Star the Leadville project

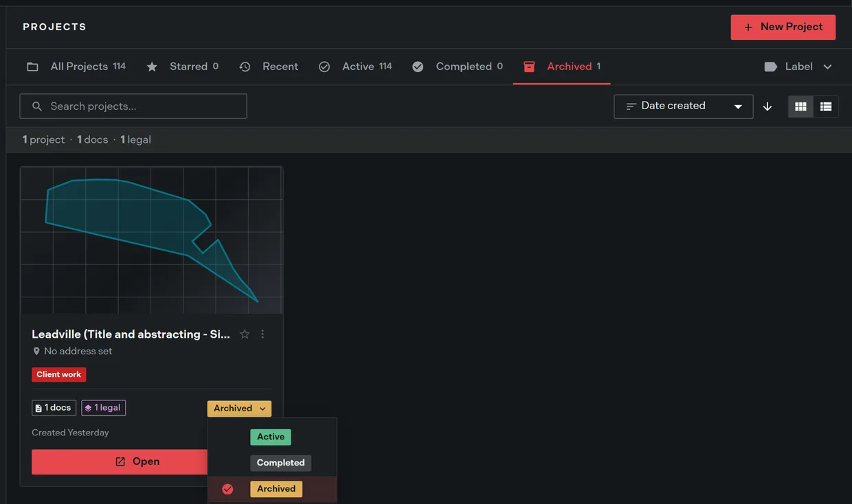point(245,334)
